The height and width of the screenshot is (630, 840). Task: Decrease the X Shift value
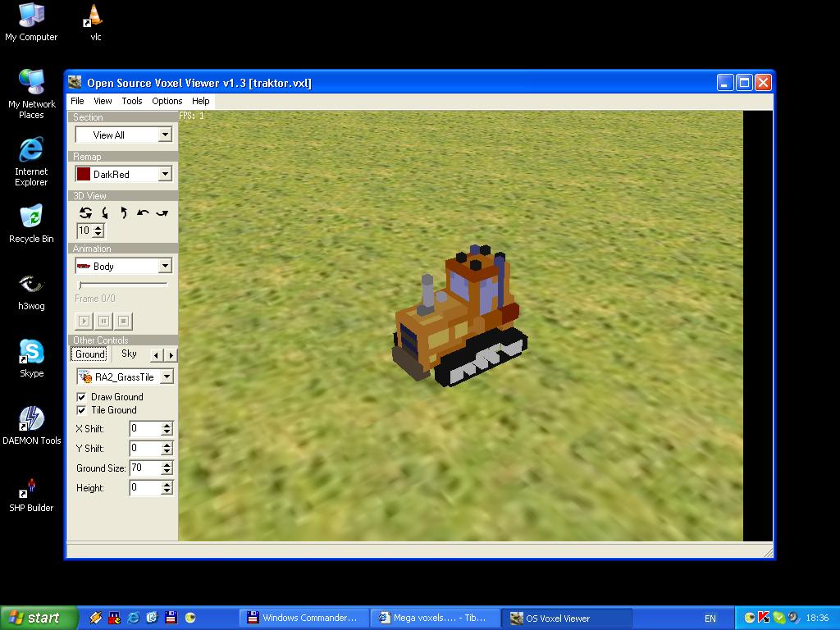[167, 431]
